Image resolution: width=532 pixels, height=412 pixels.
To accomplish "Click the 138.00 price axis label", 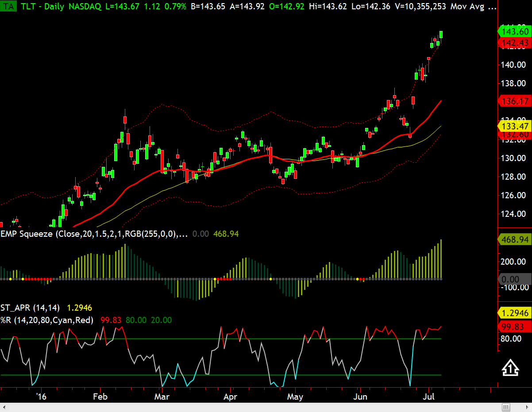I will coord(514,83).
